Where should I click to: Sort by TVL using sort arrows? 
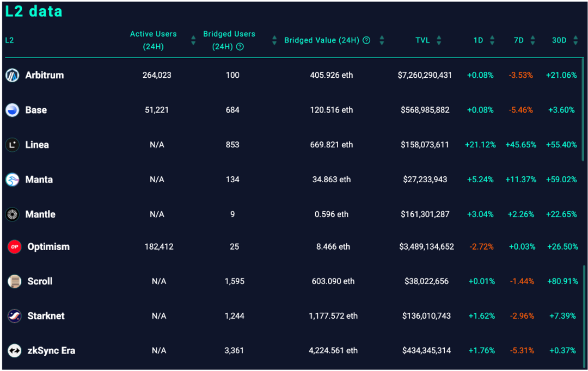[439, 40]
